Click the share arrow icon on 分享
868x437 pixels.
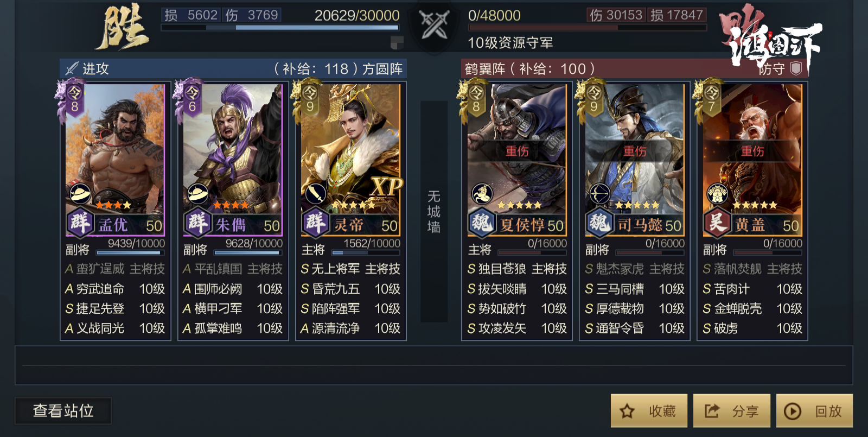(712, 411)
